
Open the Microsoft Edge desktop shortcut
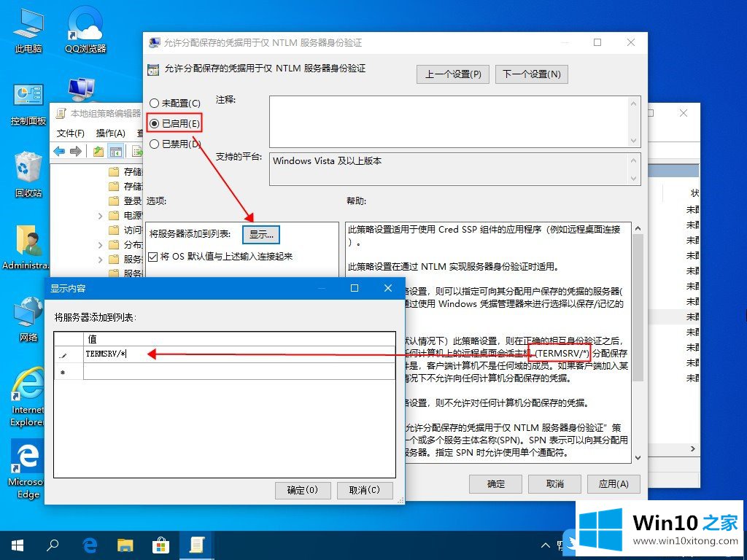pyautogui.click(x=27, y=469)
